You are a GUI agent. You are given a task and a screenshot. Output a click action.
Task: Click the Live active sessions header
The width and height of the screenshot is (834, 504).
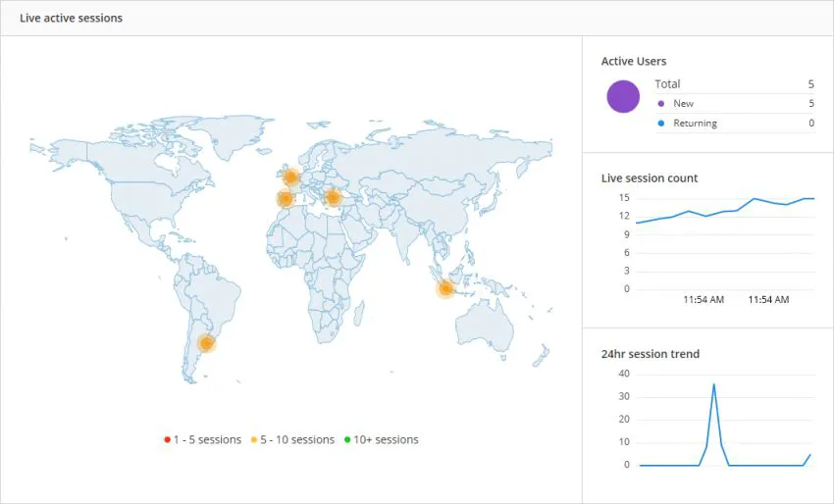(72, 18)
